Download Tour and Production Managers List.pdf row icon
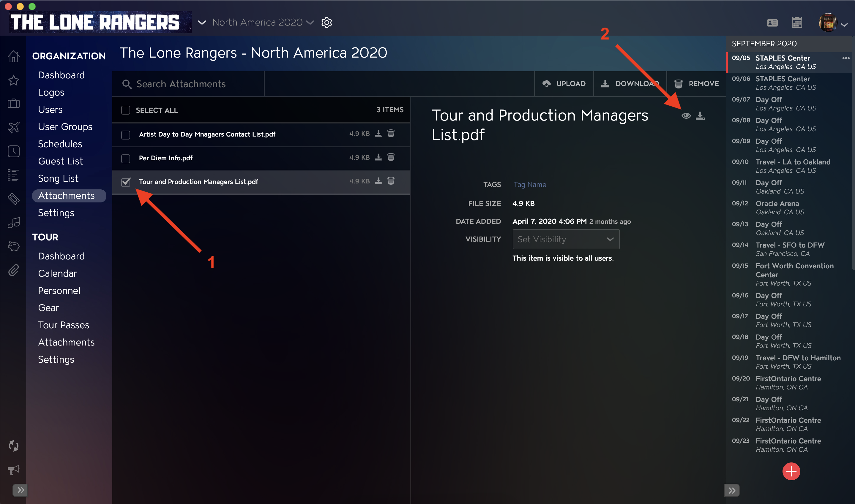This screenshot has height=504, width=855. click(x=378, y=181)
